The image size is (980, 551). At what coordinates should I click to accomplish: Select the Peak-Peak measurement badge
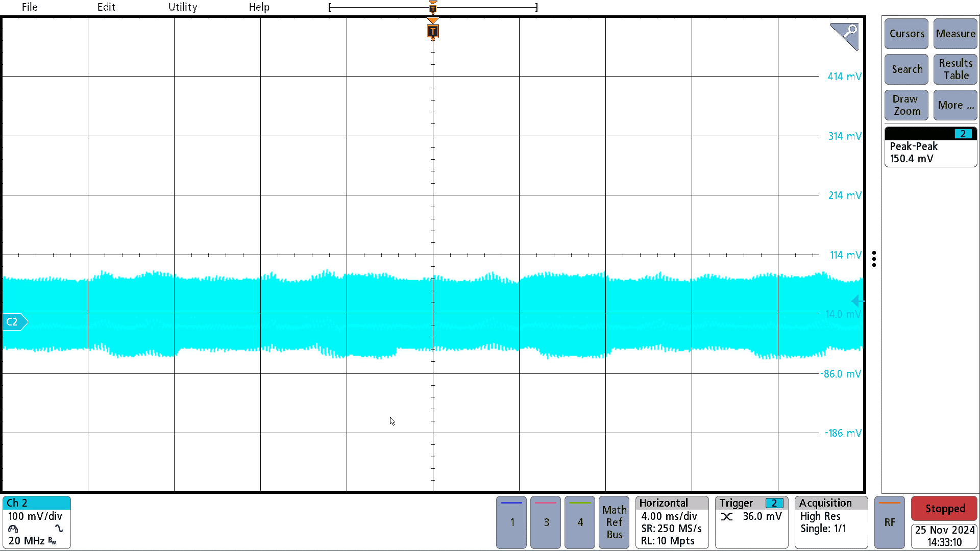click(x=931, y=147)
